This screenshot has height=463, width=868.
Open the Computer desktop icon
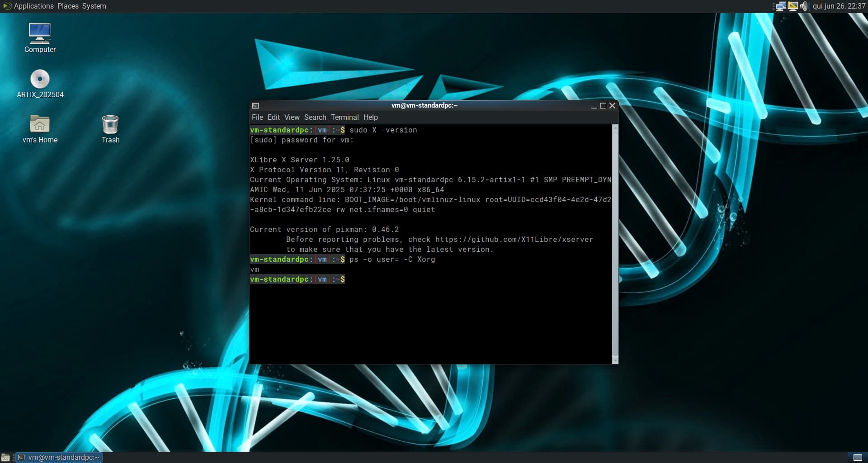point(40,38)
